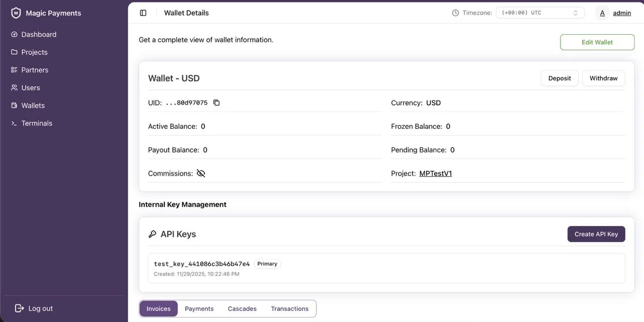Image resolution: width=644 pixels, height=322 pixels.
Task: Click the Partners sidebar icon
Action: 14,70
